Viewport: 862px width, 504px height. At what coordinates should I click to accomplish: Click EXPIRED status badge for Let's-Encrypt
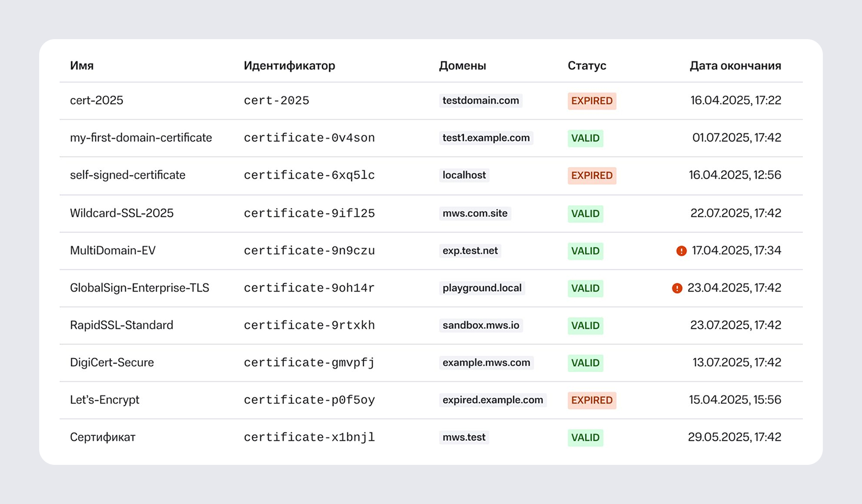592,400
